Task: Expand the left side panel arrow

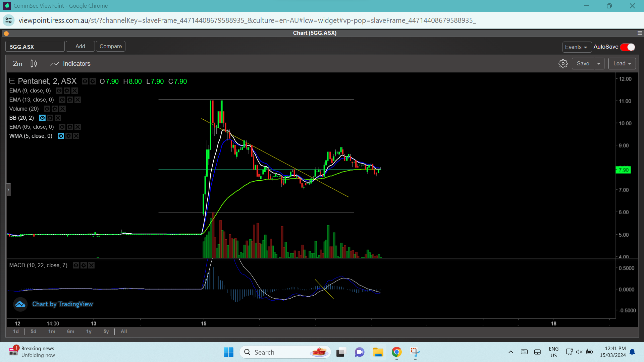Action: (8, 190)
